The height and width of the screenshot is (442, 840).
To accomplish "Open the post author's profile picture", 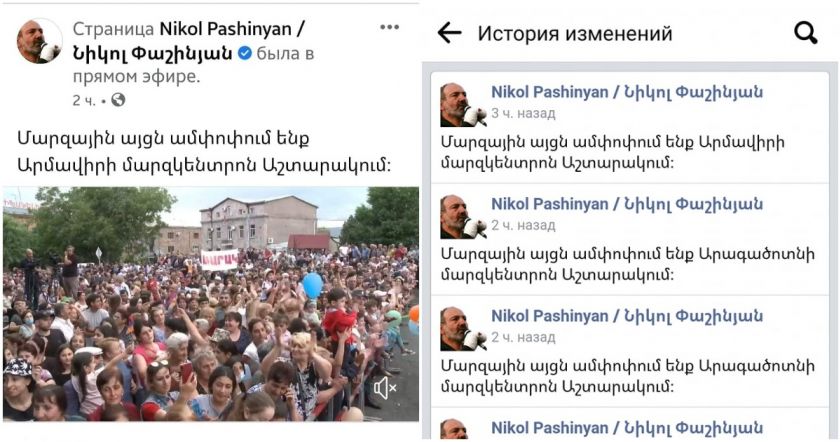I will (x=39, y=41).
